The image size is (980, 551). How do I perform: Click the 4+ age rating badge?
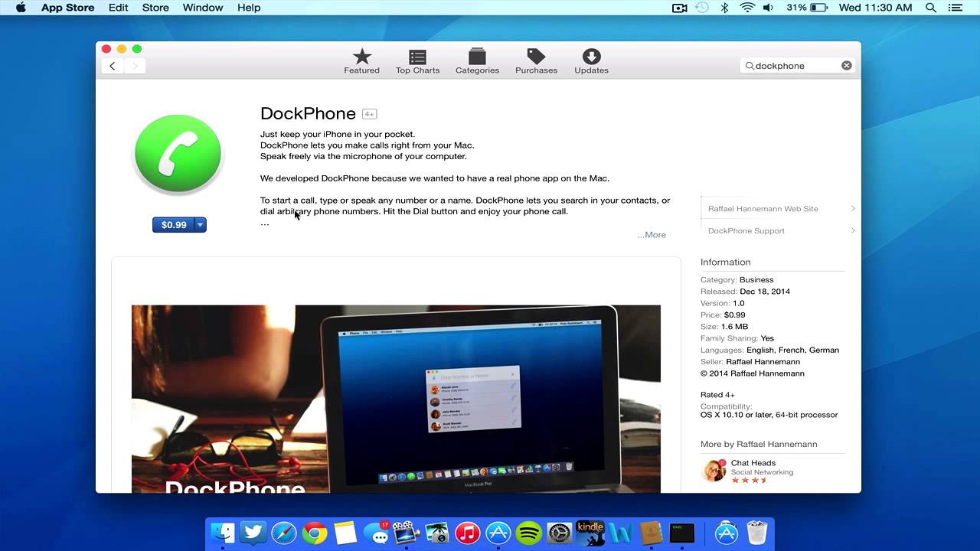[369, 114]
